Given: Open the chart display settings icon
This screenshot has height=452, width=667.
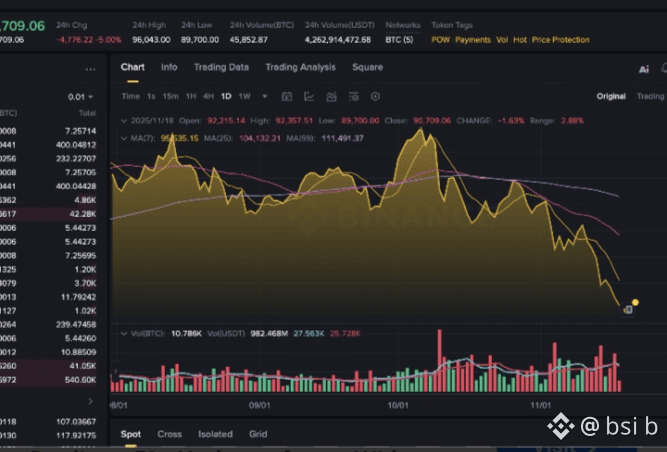Looking at the screenshot, I should point(353,97).
